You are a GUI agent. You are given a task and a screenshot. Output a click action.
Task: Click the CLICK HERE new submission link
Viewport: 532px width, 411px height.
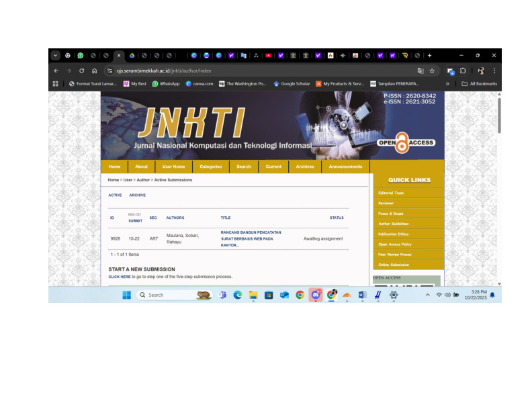120,277
